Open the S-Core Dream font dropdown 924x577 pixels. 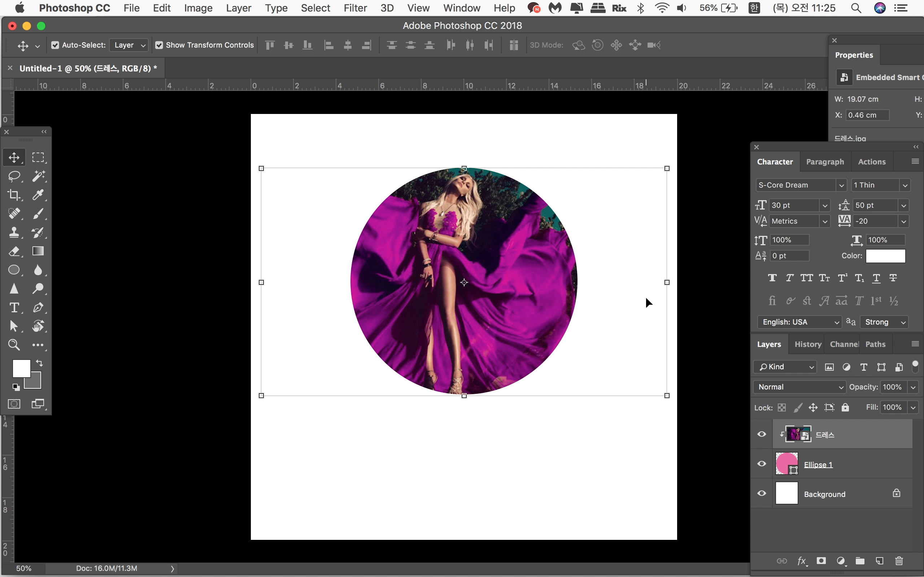[841, 185]
